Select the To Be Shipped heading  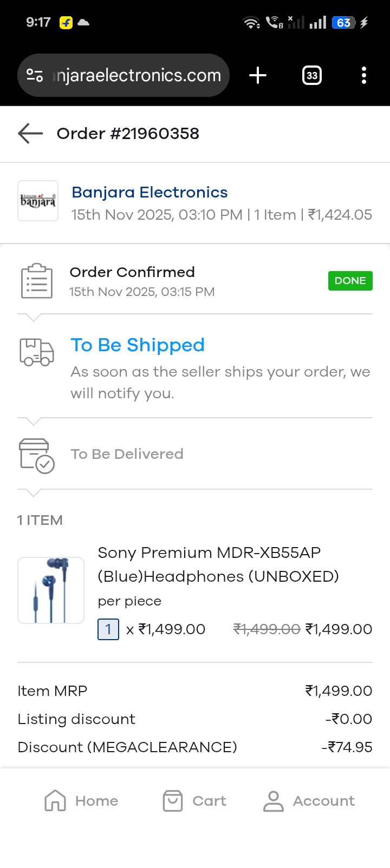coord(138,345)
